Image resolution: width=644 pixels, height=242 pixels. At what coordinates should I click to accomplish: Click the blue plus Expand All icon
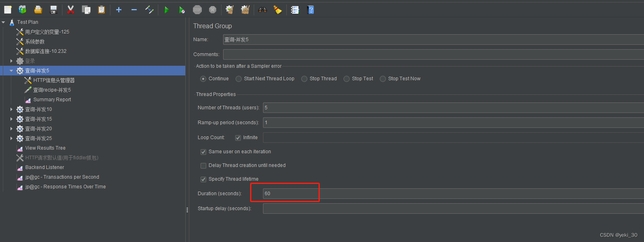pyautogui.click(x=119, y=10)
